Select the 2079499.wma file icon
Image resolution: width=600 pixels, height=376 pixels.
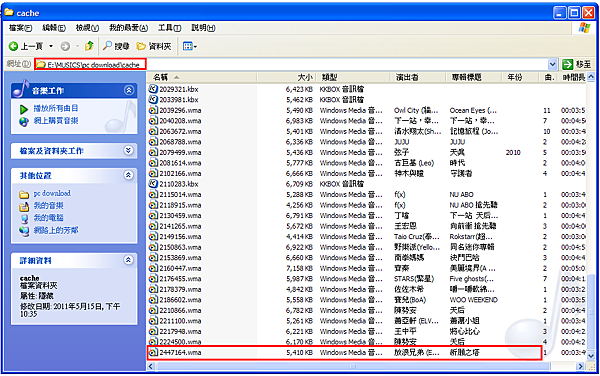[x=153, y=152]
